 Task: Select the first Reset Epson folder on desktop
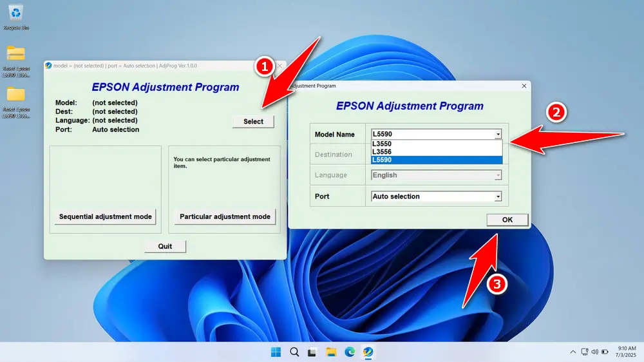pos(15,61)
